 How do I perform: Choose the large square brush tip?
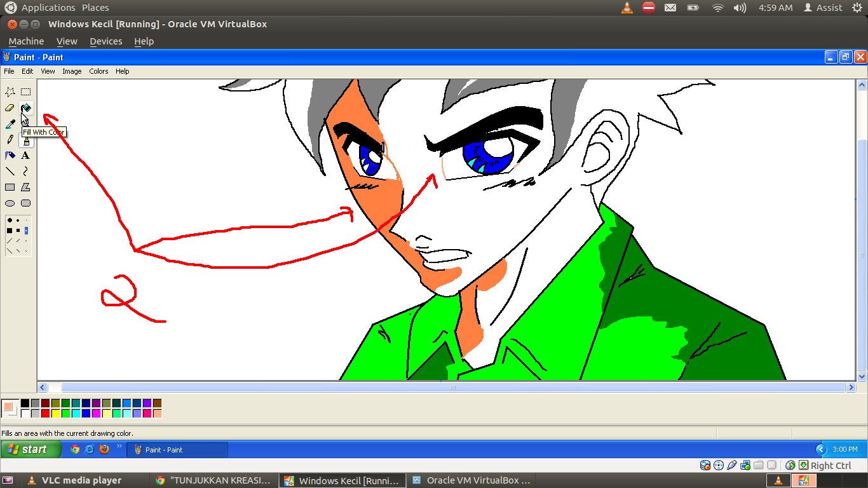click(x=10, y=231)
